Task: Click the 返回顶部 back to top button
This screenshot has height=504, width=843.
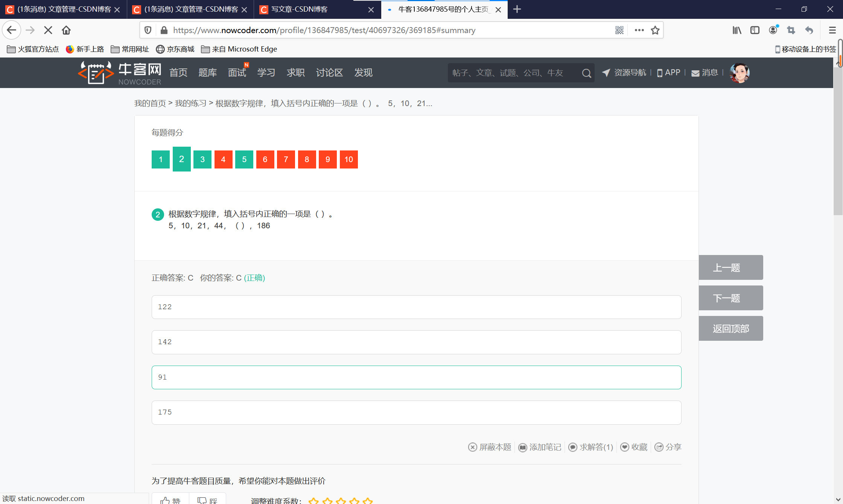Action: point(731,328)
